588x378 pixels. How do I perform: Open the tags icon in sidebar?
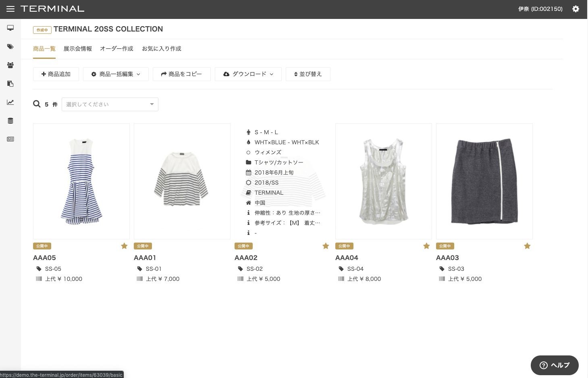pos(10,47)
